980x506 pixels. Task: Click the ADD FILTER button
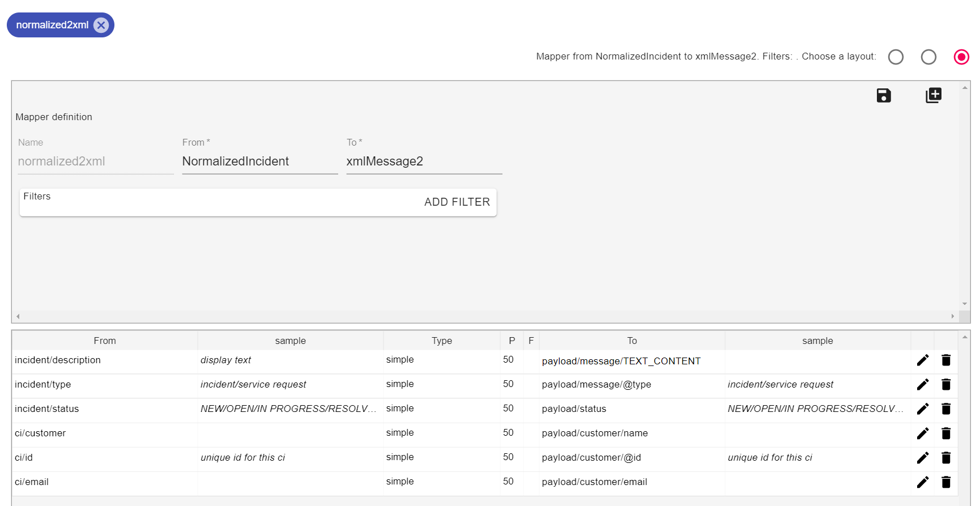(x=457, y=202)
